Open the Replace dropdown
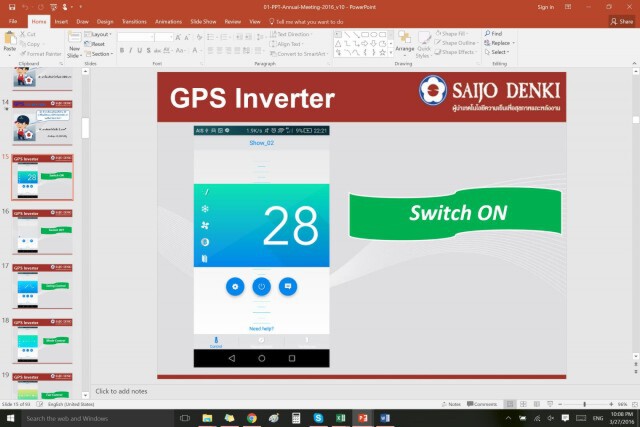Screen dimensions: 640x427 point(499,43)
